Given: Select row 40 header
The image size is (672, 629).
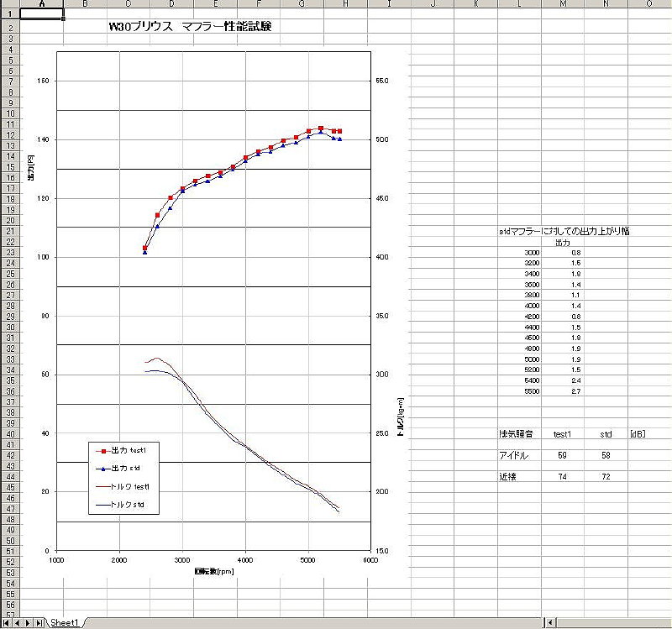Looking at the screenshot, I should [x=10, y=434].
